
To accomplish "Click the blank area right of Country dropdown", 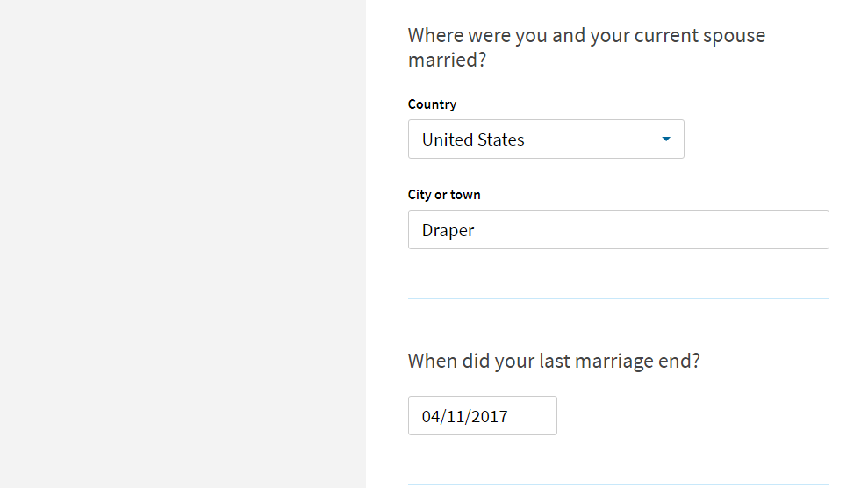I will [757, 139].
